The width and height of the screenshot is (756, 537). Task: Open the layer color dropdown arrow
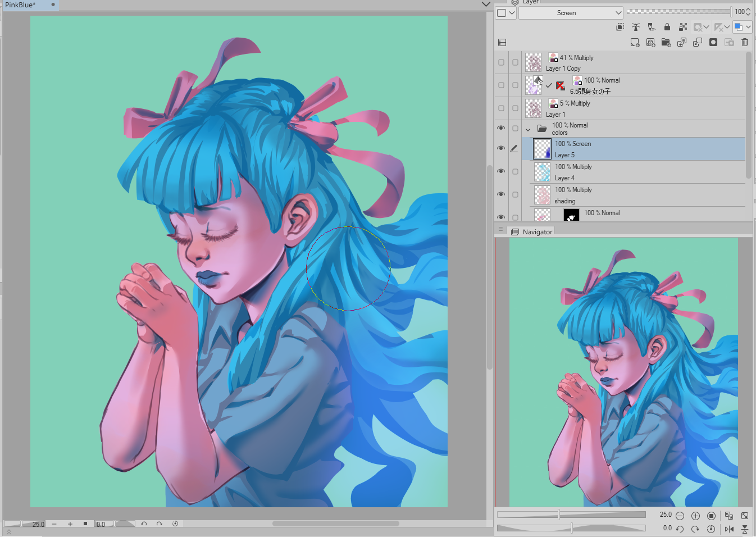[x=748, y=27]
